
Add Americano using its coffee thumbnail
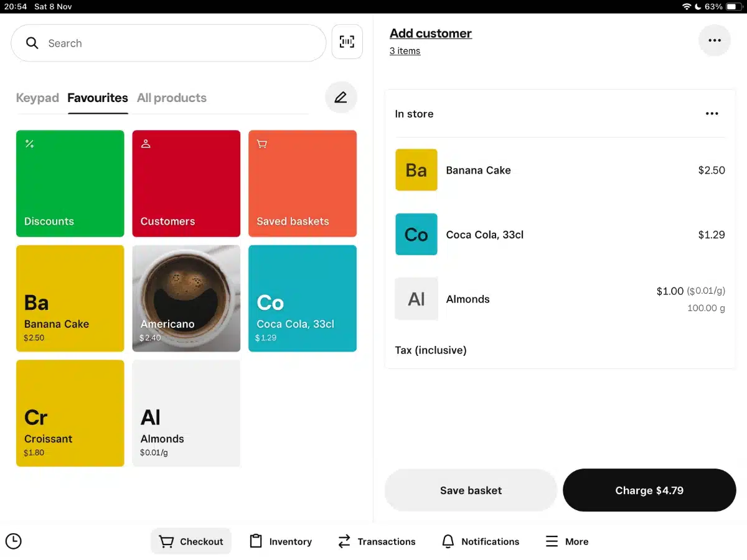point(186,298)
